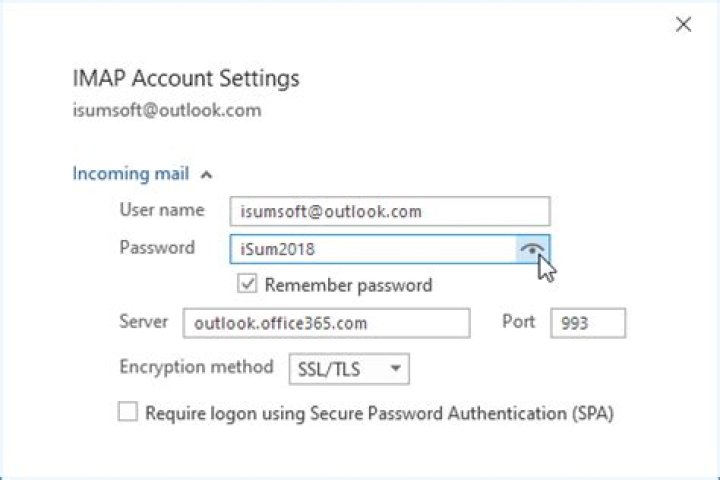This screenshot has height=480, width=720.
Task: Click the Encryption method dropdown arrow
Action: [395, 369]
